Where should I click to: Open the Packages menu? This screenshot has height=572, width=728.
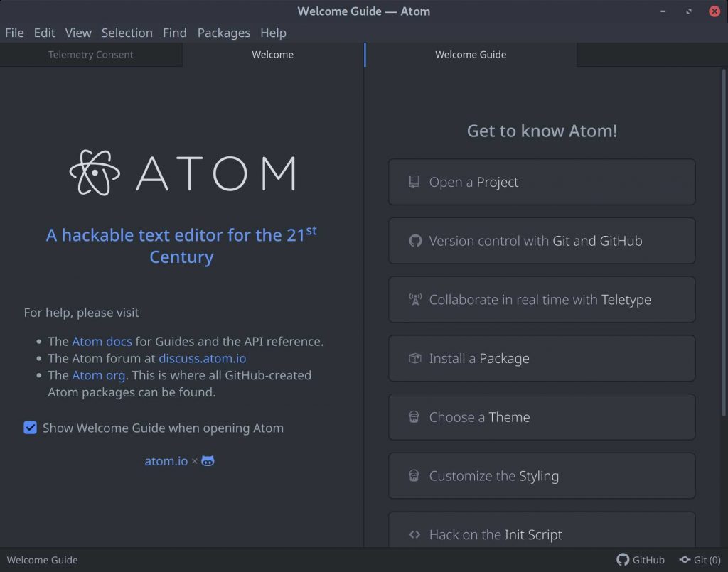pyautogui.click(x=224, y=33)
